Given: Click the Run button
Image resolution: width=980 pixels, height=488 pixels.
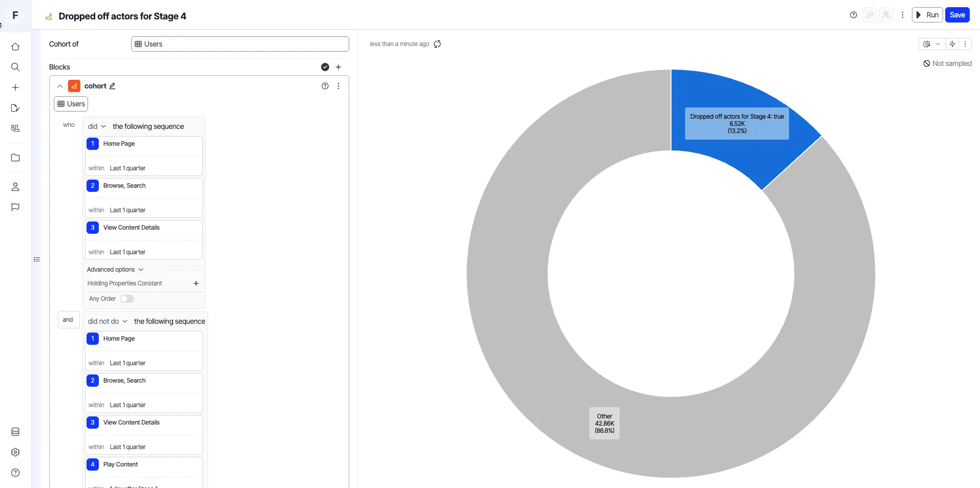Looking at the screenshot, I should [x=927, y=15].
